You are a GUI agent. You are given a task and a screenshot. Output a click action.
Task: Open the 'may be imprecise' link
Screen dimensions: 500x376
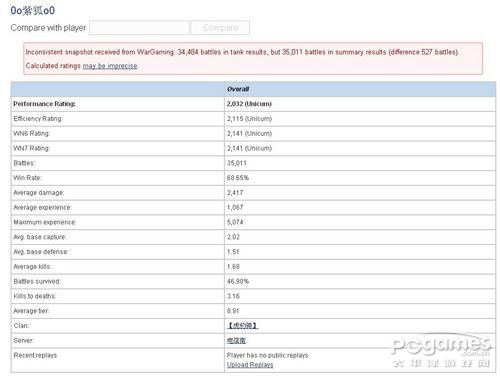pyautogui.click(x=110, y=66)
